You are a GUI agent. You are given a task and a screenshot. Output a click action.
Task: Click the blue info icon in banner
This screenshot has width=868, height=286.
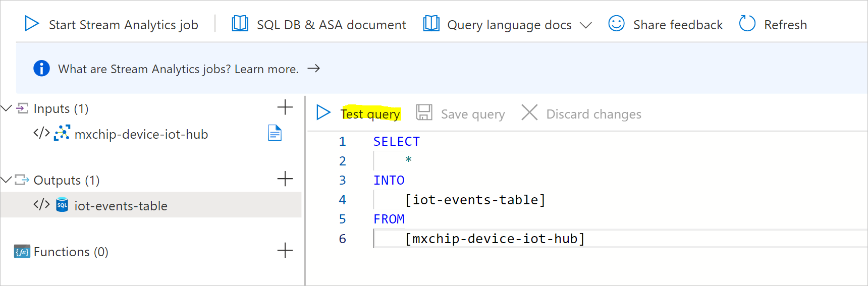[x=41, y=68]
